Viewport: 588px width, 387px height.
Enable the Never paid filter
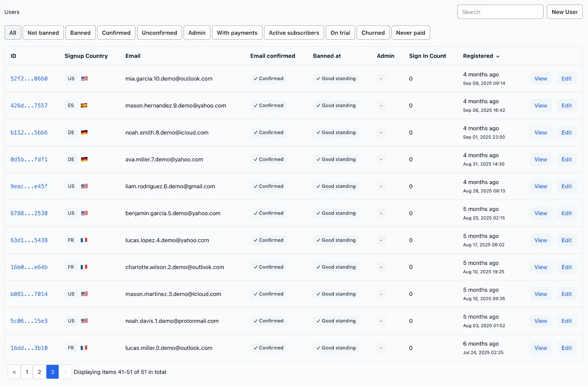(x=411, y=33)
